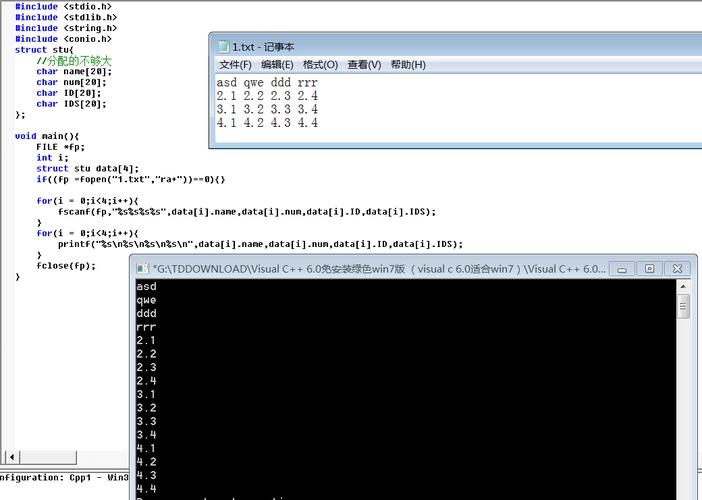The image size is (702, 500).
Task: Click the 'void main(){' code line
Action: (47, 136)
